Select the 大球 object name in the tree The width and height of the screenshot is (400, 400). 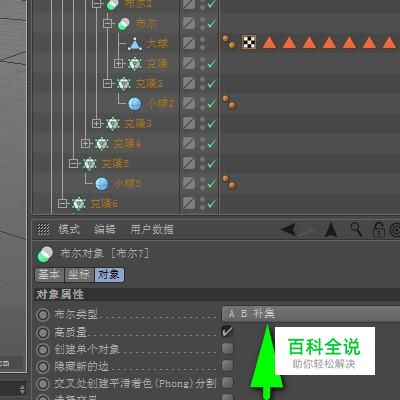coord(157,44)
